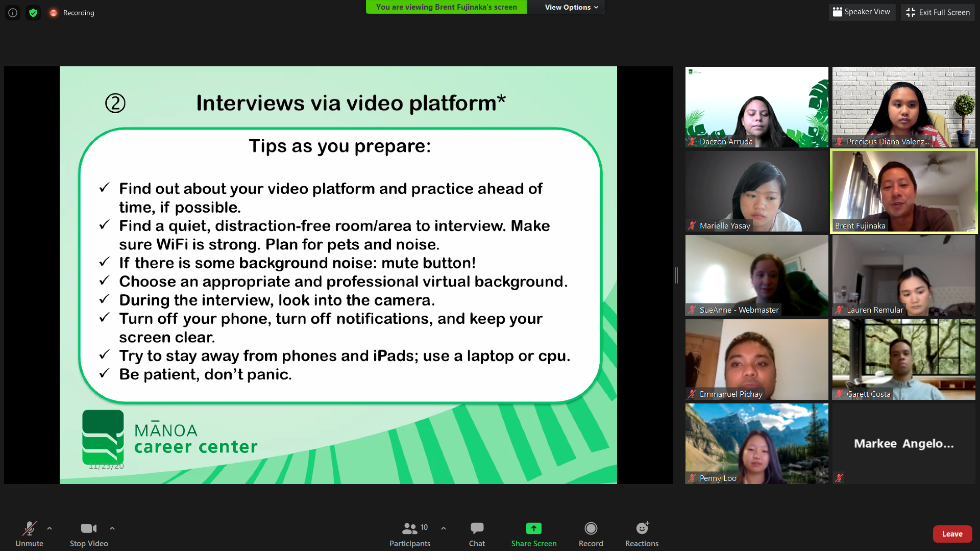Open the Participants panel
This screenshot has height=560, width=980.
[409, 533]
